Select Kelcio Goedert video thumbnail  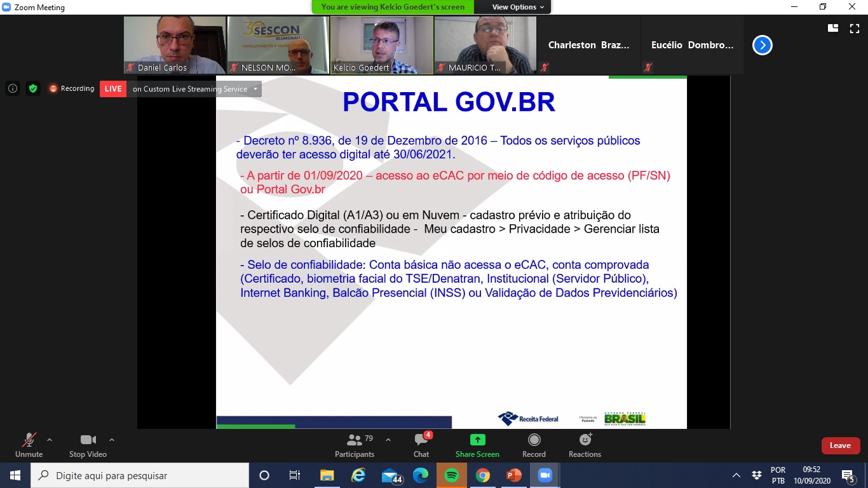[x=382, y=45]
